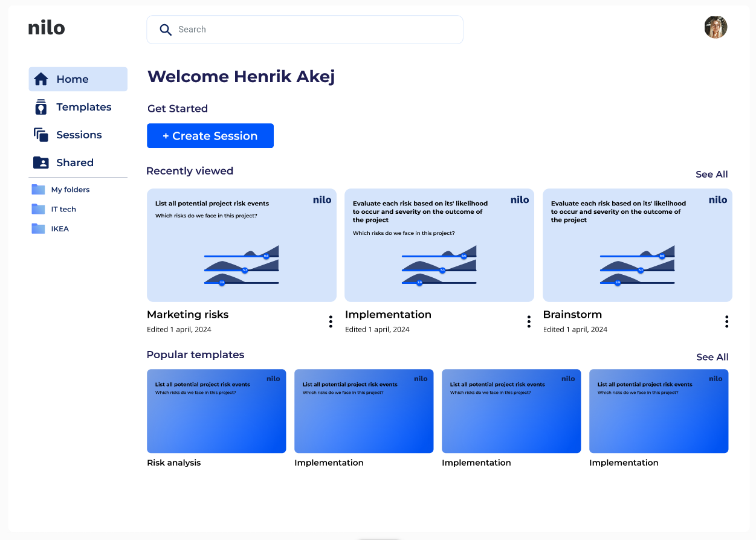Click the search magnifier icon
This screenshot has width=756, height=540.
click(166, 30)
